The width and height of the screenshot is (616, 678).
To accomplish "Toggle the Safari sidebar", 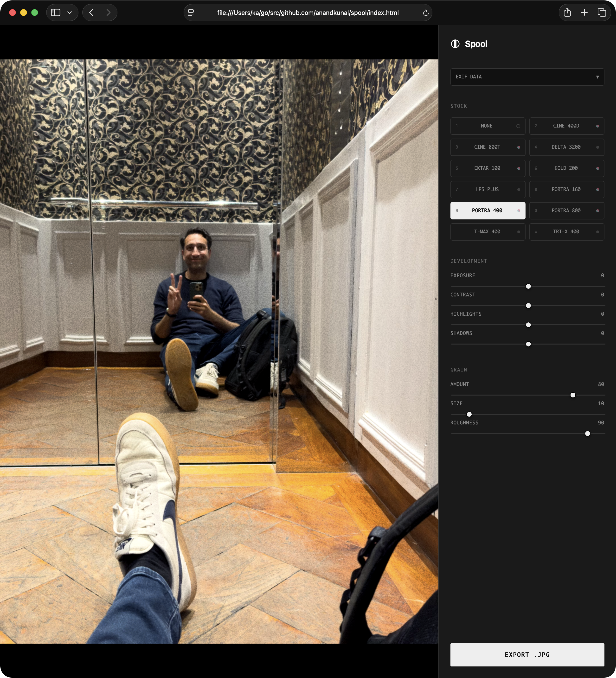I will pyautogui.click(x=56, y=13).
